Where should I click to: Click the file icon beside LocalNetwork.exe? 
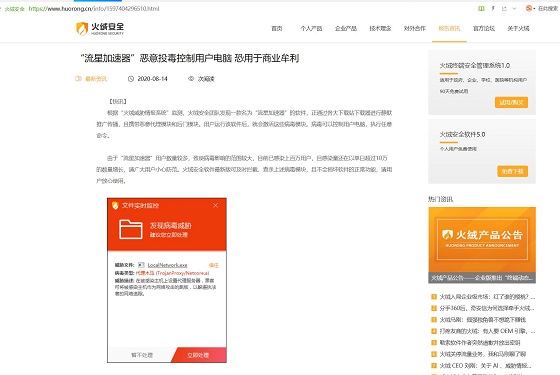tap(141, 265)
